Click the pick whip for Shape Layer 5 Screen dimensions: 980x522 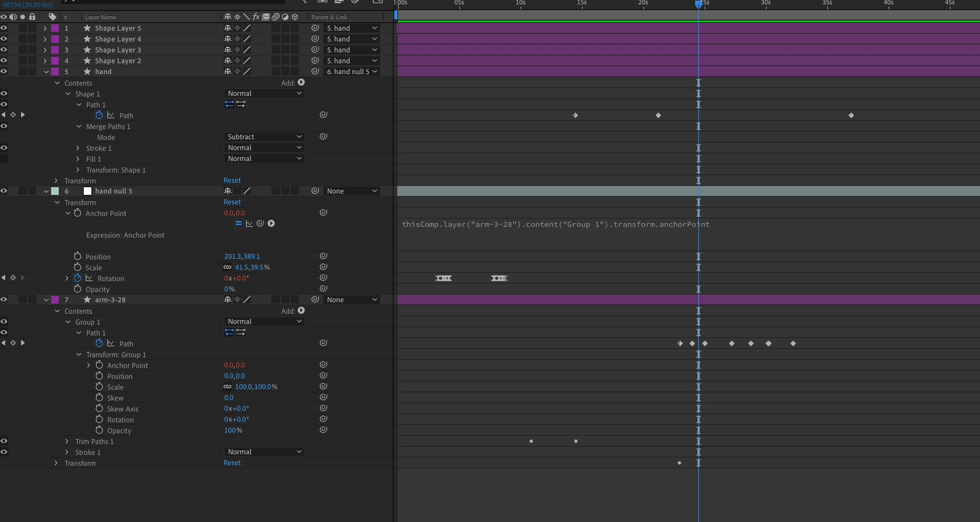[315, 28]
